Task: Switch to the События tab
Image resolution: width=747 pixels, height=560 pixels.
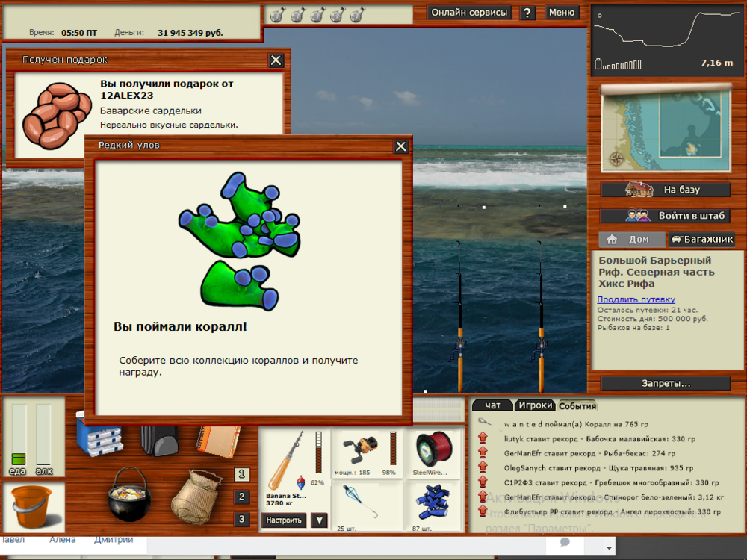Action: [577, 405]
